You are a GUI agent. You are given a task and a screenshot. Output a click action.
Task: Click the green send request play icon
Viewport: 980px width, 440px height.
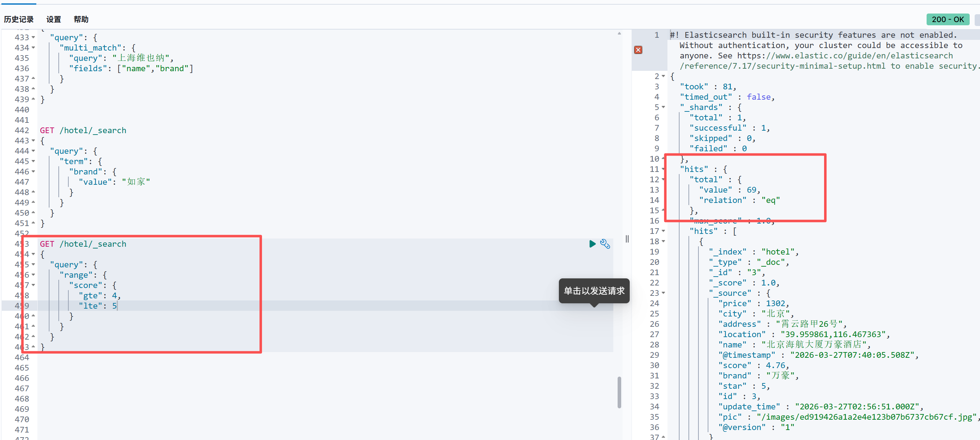point(592,244)
